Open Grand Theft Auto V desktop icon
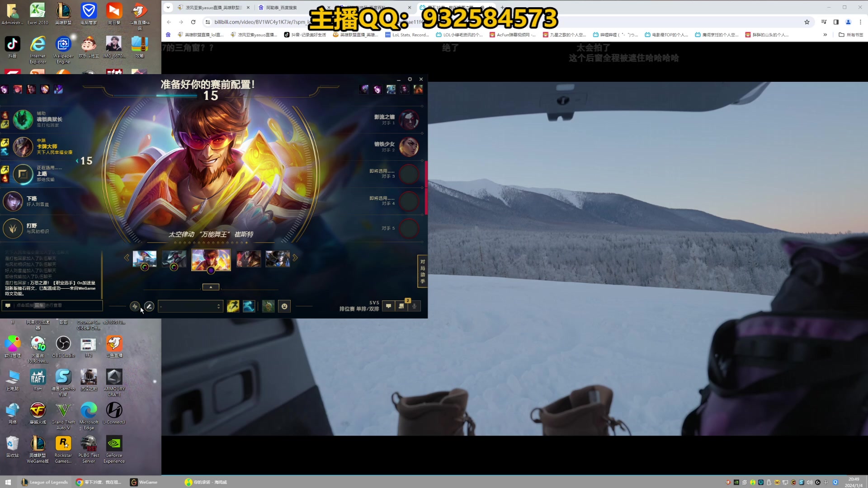Screen dimensions: 868x488 point(63,416)
